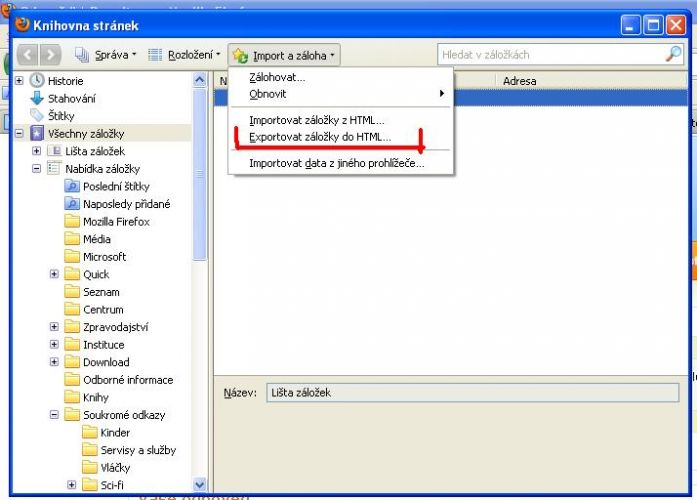Go forward with the right arrow button
Image resolution: width=697 pixels, height=500 pixels.
tap(50, 55)
